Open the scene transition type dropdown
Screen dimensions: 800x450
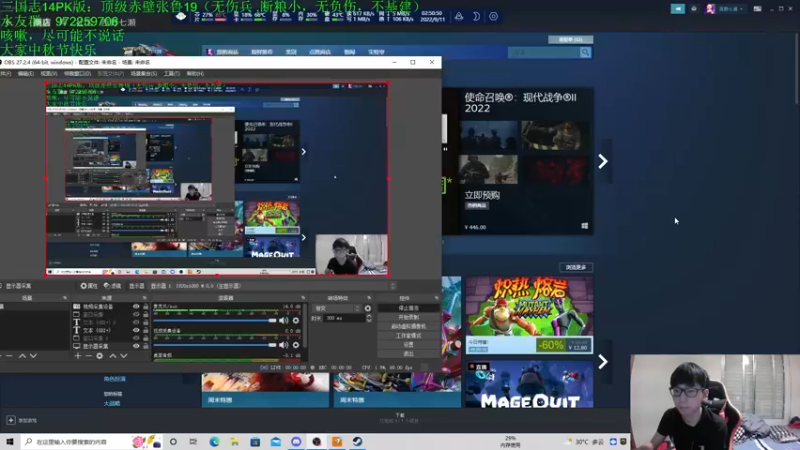coord(337,308)
